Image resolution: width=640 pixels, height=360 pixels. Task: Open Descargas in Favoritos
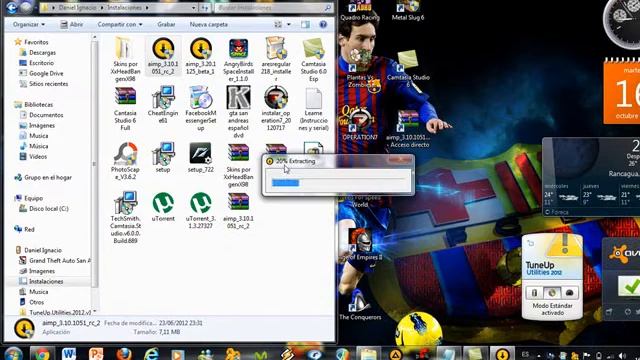click(x=42, y=53)
